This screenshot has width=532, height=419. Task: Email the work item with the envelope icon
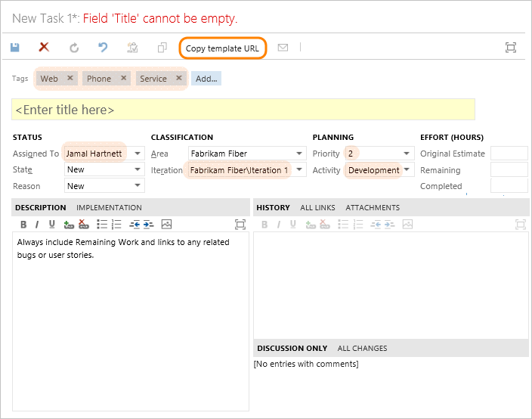coord(283,48)
